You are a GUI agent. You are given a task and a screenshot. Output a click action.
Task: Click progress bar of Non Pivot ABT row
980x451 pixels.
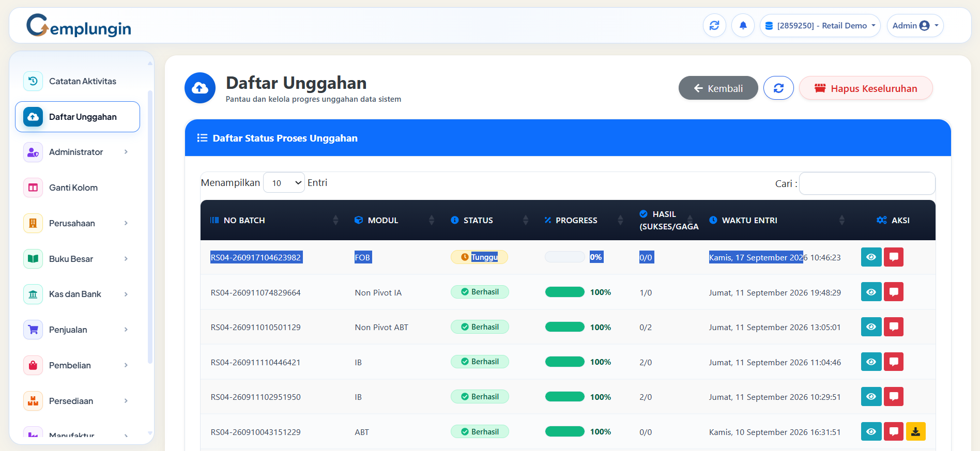tap(564, 327)
